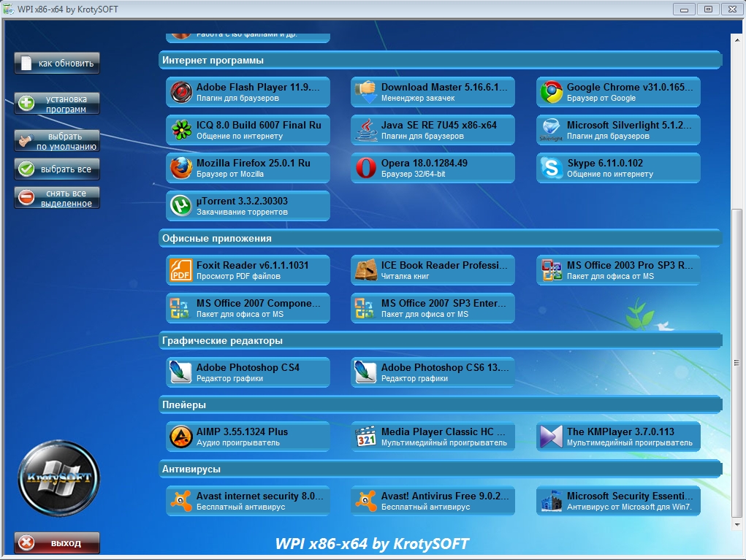
Task: Click the KMPlayer purple icon
Action: point(552,437)
